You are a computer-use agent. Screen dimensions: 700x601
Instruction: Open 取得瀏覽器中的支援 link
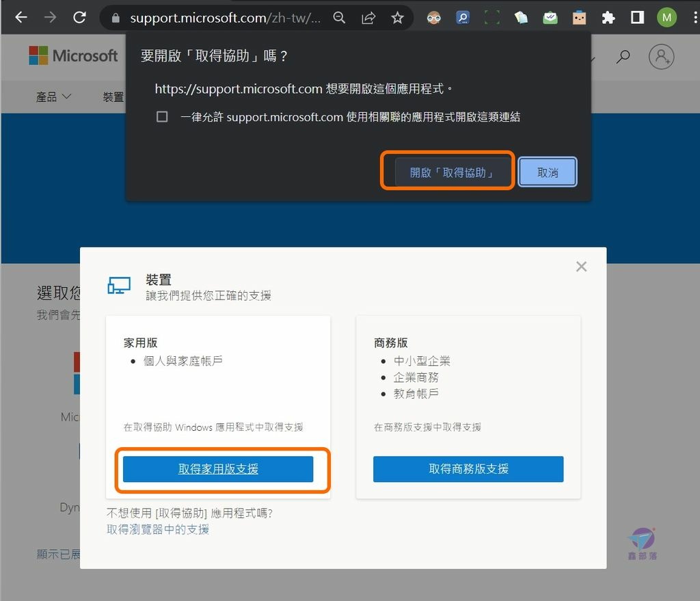(x=158, y=530)
